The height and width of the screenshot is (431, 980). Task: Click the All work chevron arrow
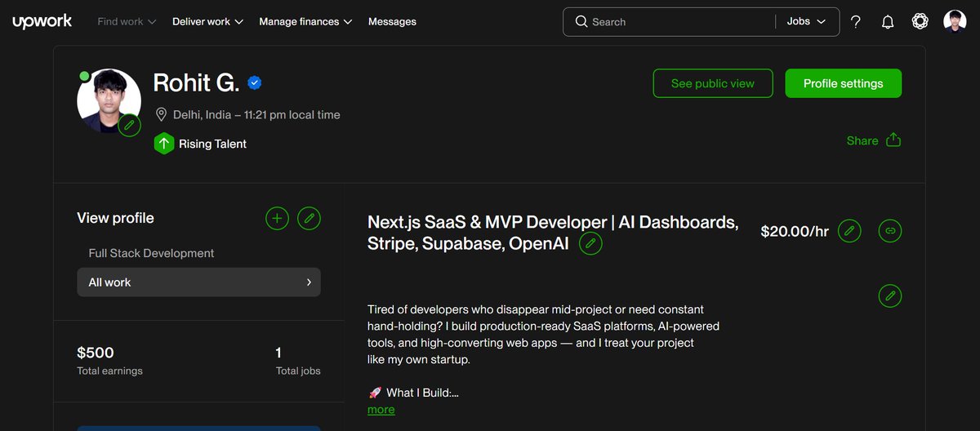pos(309,282)
